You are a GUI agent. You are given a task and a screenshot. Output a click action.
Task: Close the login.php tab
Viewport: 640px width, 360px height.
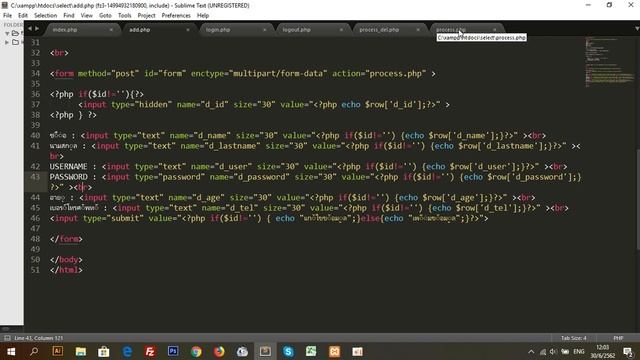click(x=264, y=30)
